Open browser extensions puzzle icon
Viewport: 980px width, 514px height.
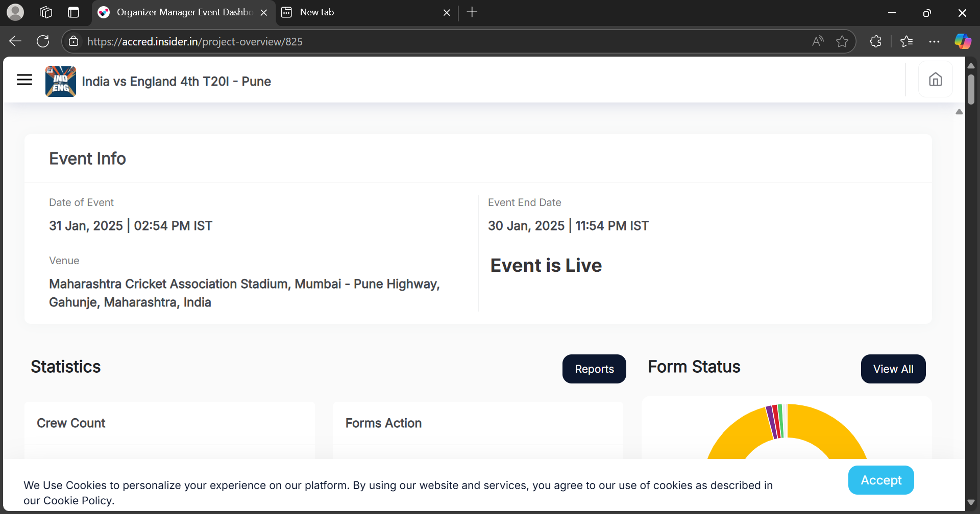click(x=875, y=41)
